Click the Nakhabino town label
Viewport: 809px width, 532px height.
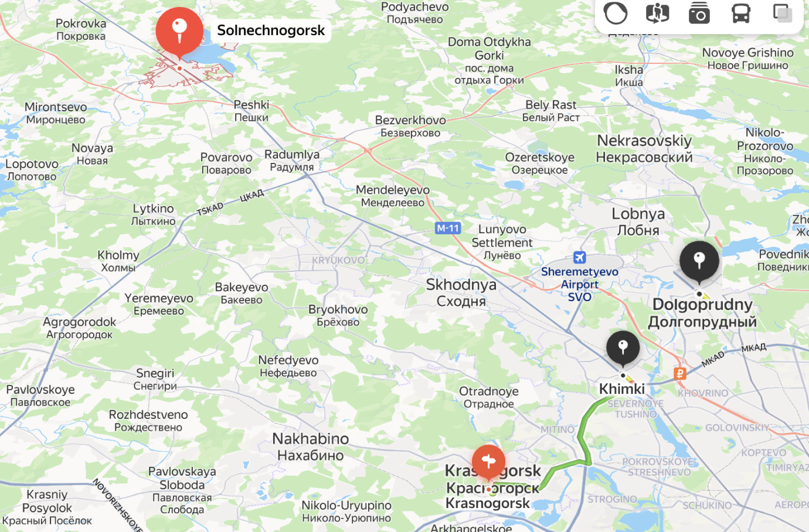tap(311, 446)
